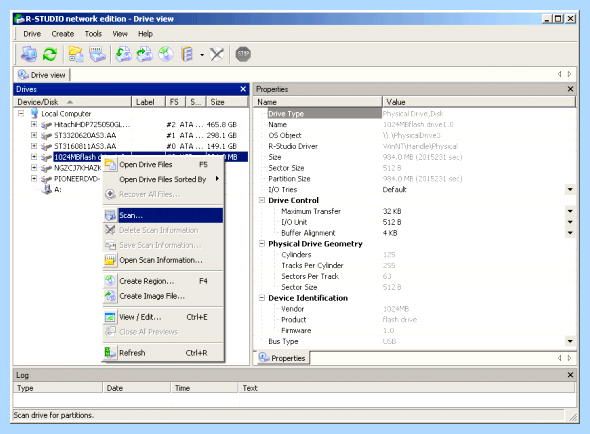Collapse the Physical Drive Geometry group
The width and height of the screenshot is (590, 434).
pos(262,244)
